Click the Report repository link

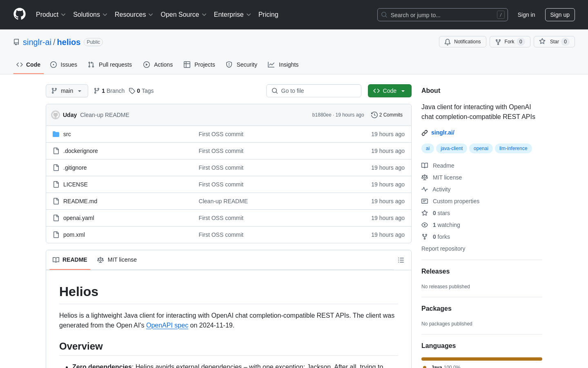[443, 249]
